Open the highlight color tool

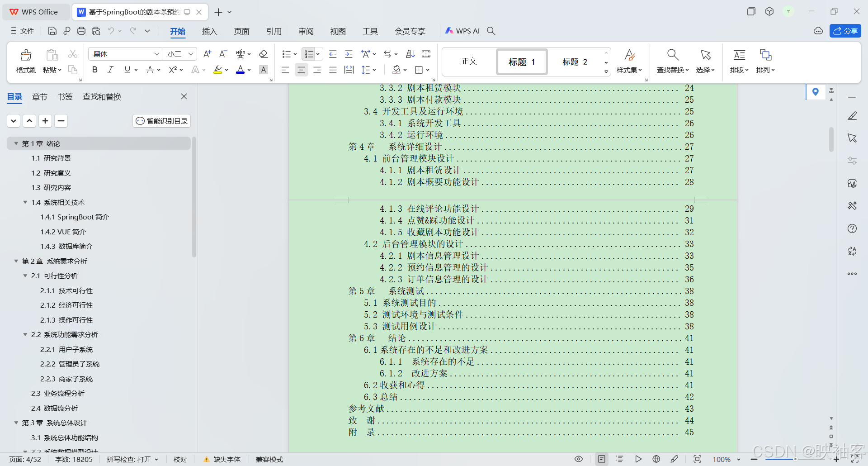click(x=218, y=70)
